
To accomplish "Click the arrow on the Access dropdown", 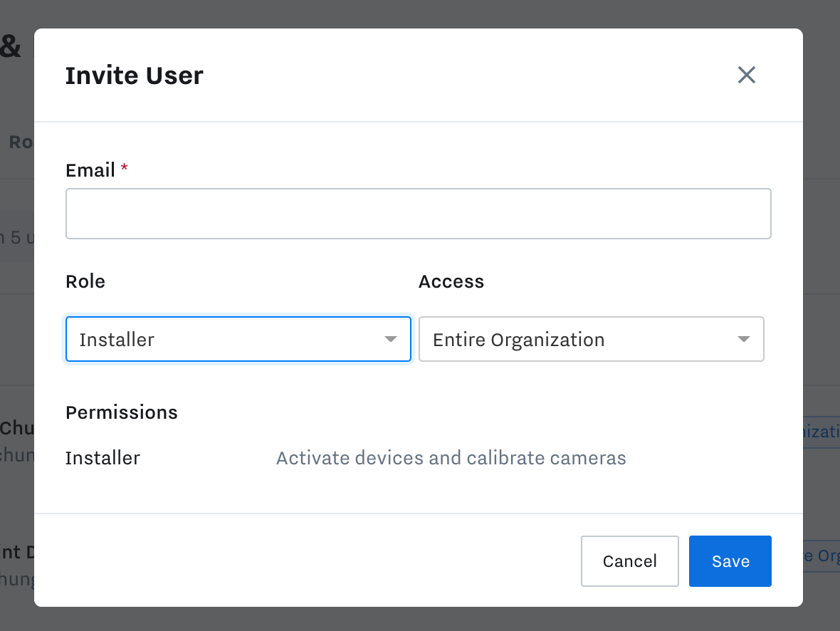I will coord(743,339).
